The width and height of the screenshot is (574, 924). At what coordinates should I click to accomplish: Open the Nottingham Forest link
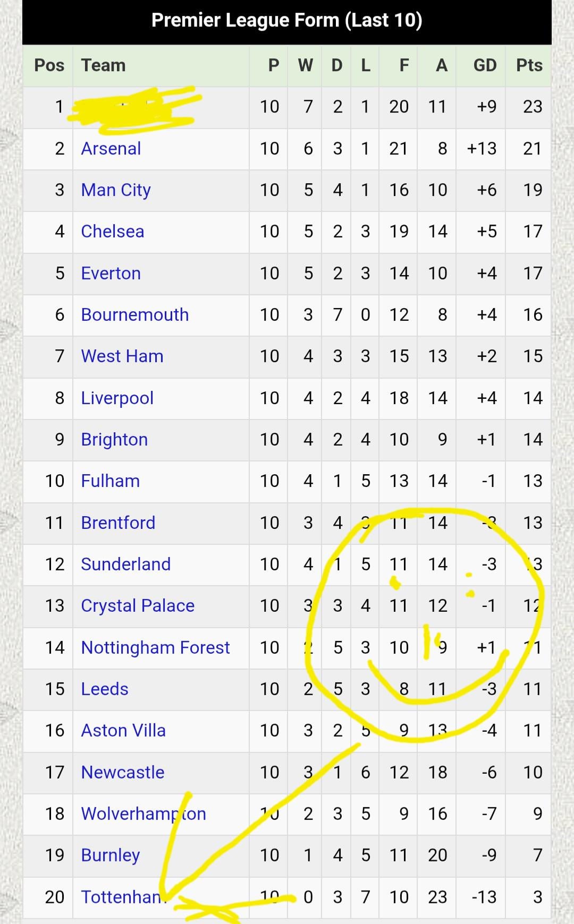click(x=155, y=648)
